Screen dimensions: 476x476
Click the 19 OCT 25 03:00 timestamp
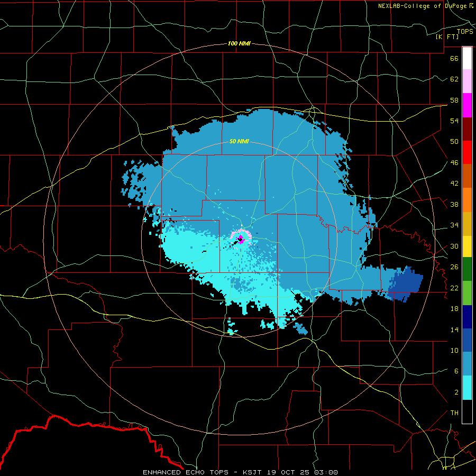[303, 472]
